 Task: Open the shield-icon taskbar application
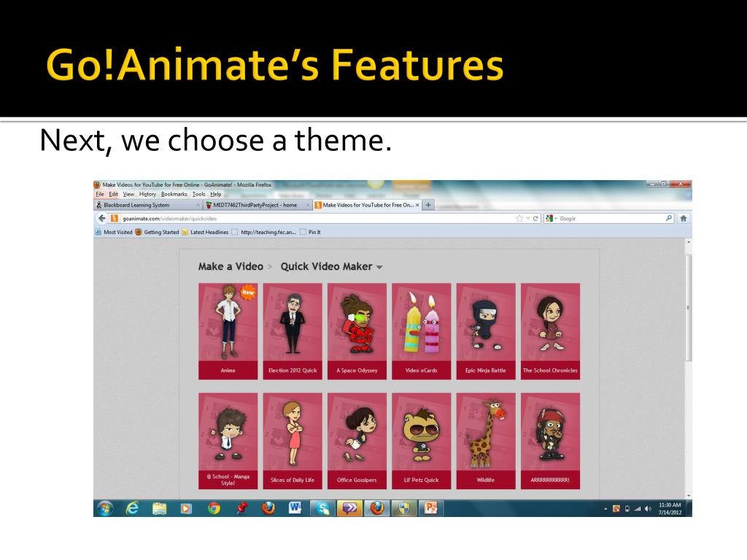click(x=404, y=508)
